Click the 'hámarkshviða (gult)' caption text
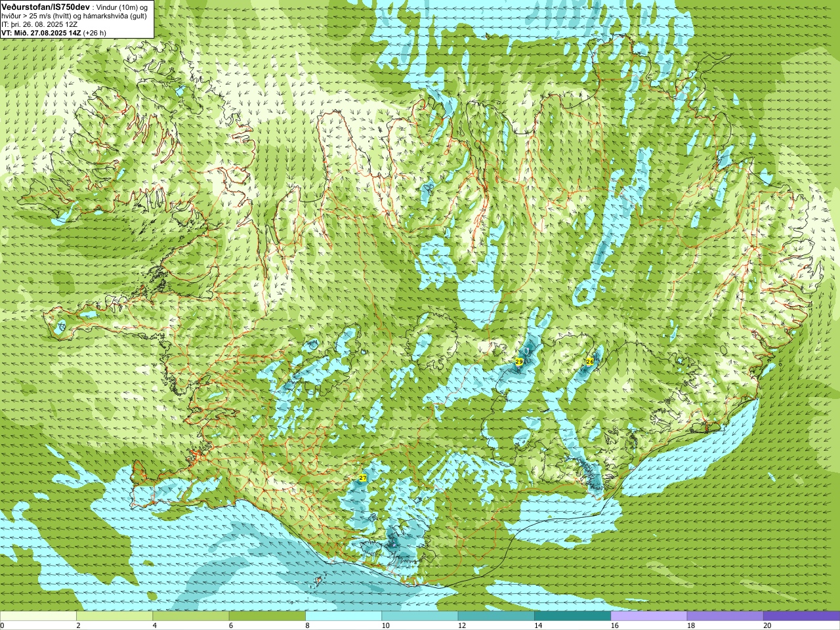This screenshot has width=840, height=630. 115,15
